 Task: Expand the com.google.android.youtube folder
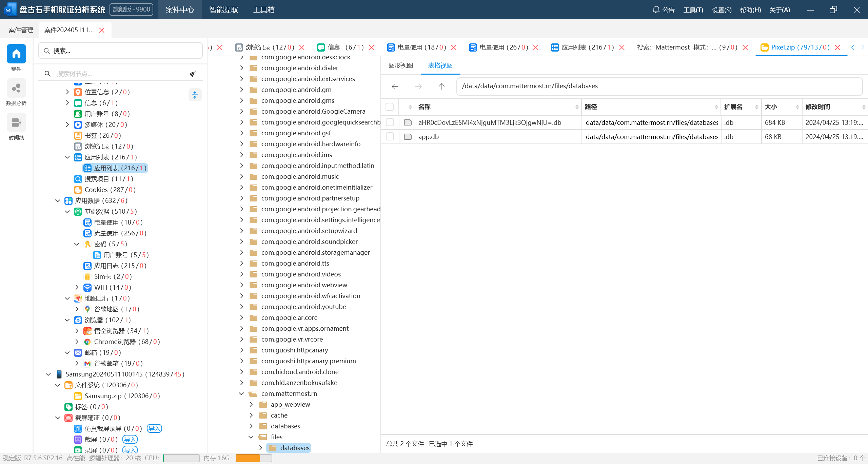tap(242, 307)
